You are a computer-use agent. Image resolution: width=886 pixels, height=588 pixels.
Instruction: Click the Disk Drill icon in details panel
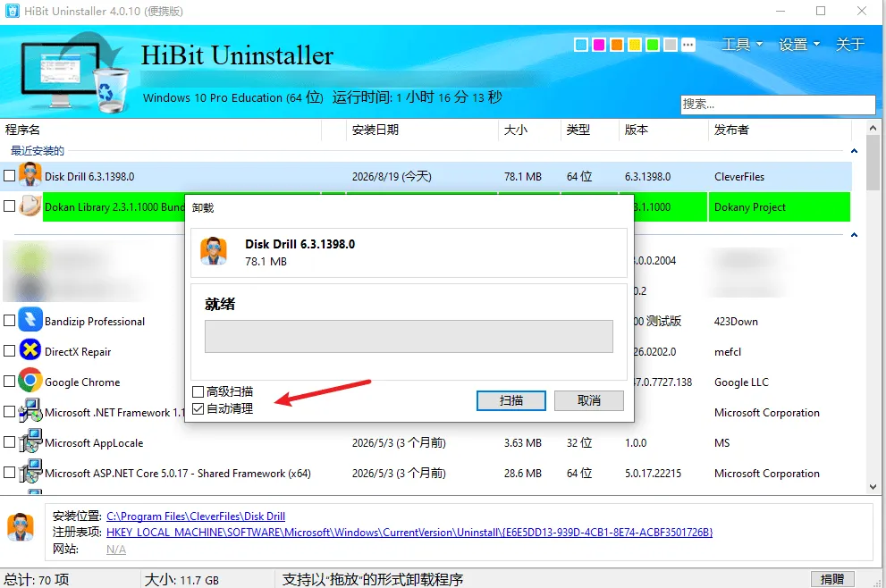coord(21,527)
